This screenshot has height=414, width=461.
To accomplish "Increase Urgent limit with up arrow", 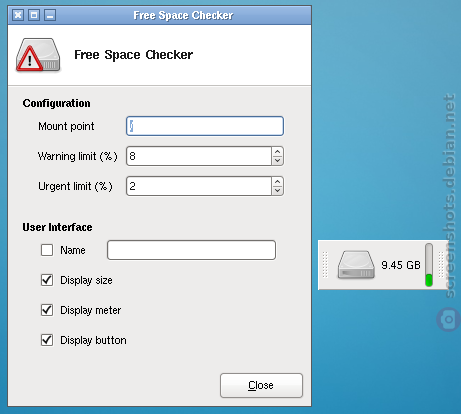I will pyautogui.click(x=277, y=182).
